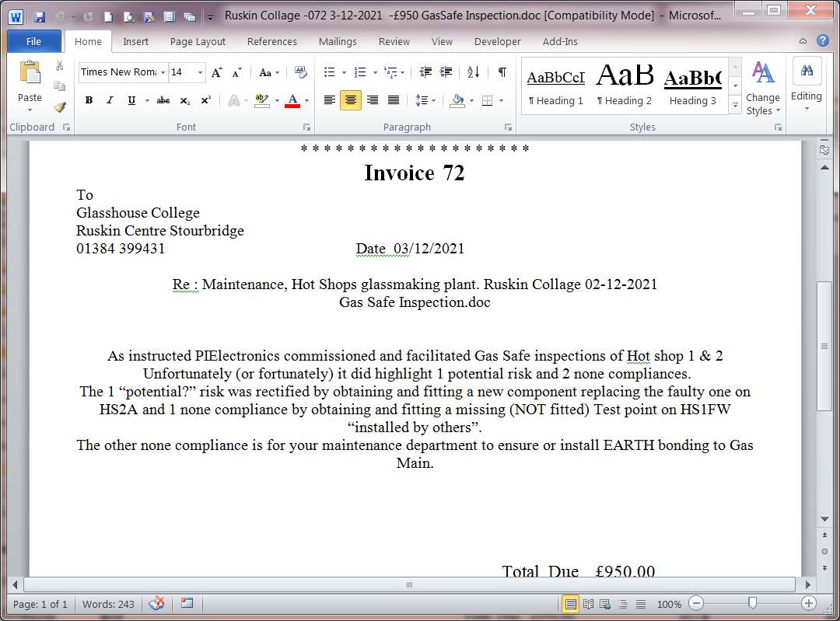Select Align Text Right
The height and width of the screenshot is (621, 840).
click(x=373, y=100)
